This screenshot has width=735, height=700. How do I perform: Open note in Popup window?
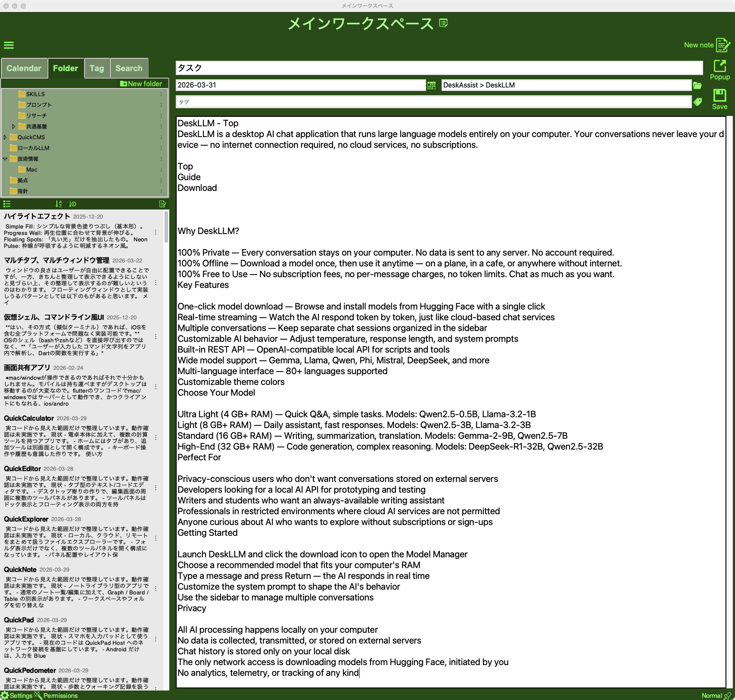719,70
